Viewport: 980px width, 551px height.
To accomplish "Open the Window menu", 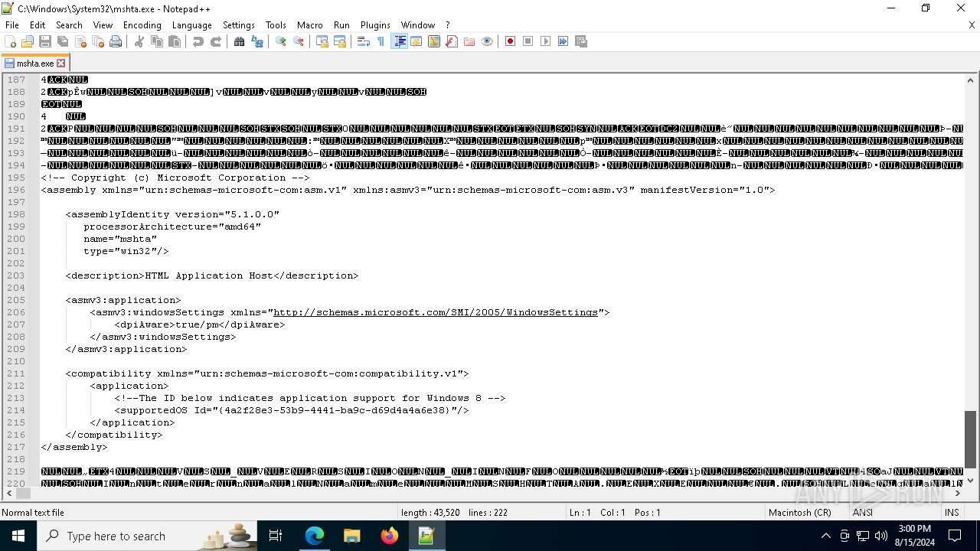I will pyautogui.click(x=418, y=25).
